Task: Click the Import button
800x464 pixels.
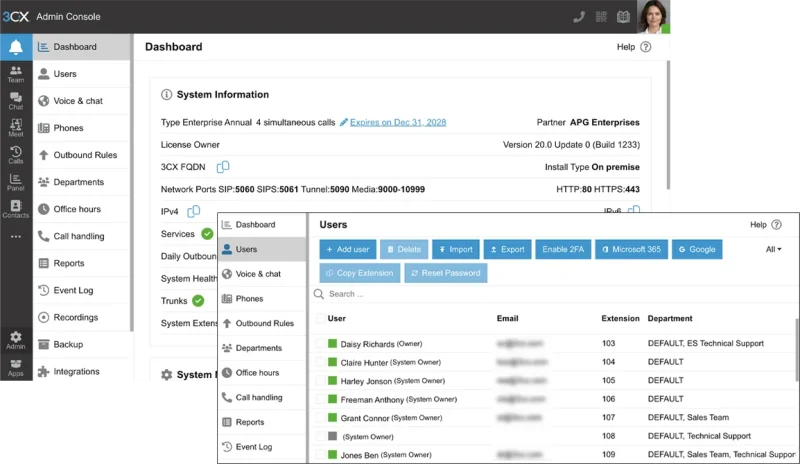Action: pyautogui.click(x=456, y=250)
